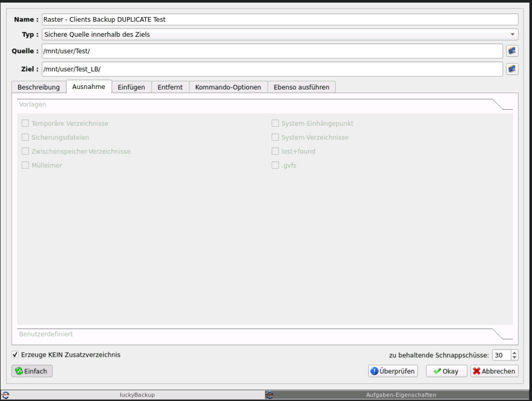This screenshot has height=401, width=532.
Task: Click the Schnappschüsse number field
Action: pos(502,355)
